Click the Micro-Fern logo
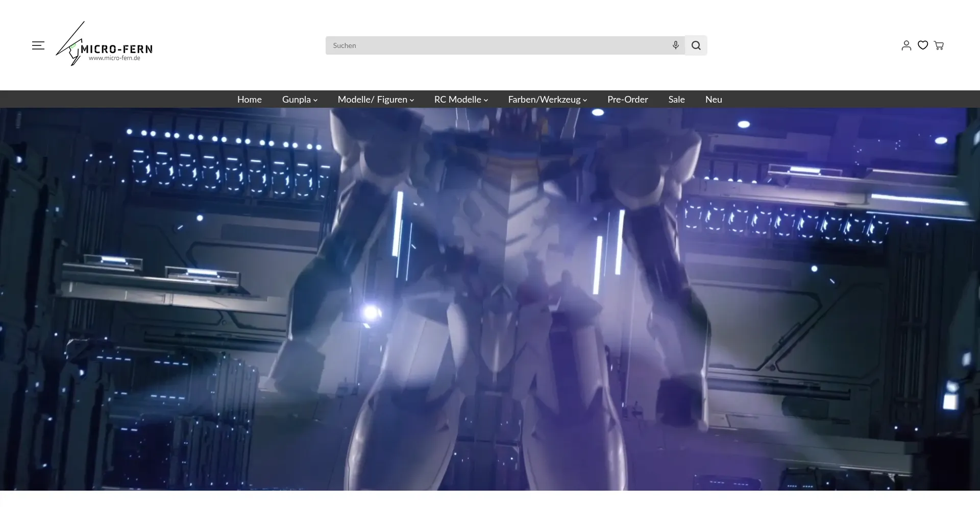980x507 pixels. coord(105,45)
